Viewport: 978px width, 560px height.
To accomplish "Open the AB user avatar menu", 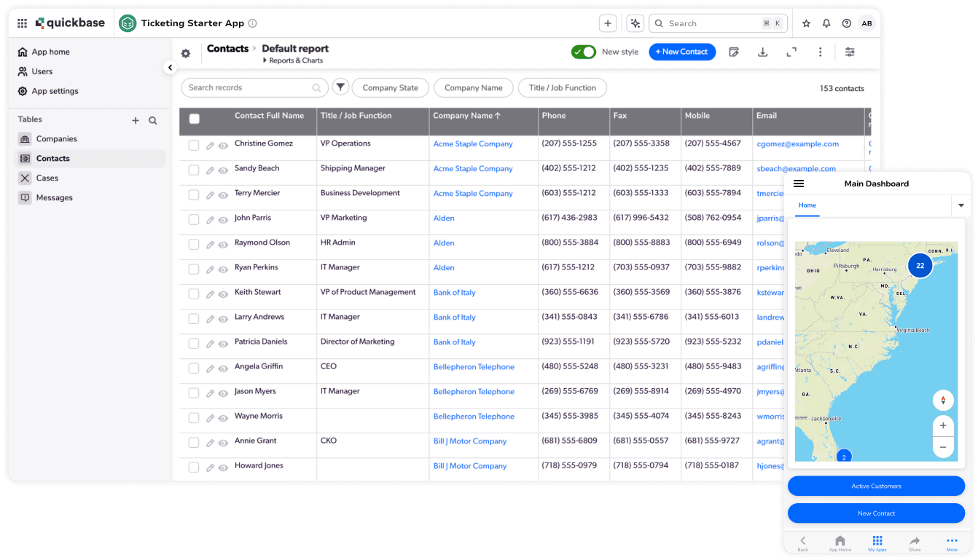I will (x=866, y=23).
